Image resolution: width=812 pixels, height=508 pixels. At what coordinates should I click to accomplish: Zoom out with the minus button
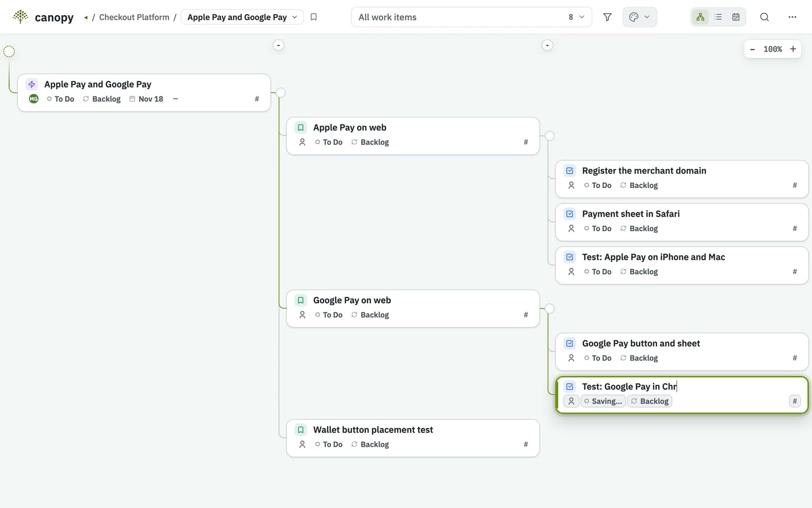click(752, 49)
